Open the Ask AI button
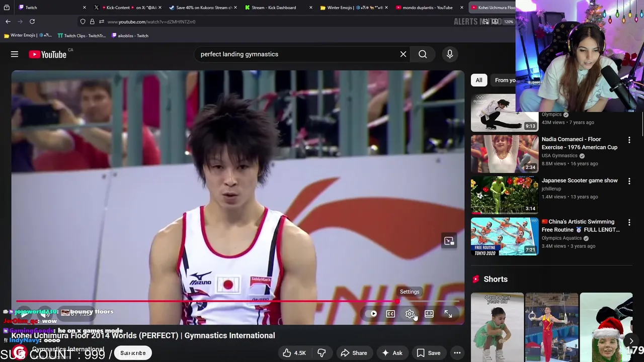This screenshot has width=644, height=362. coord(392,353)
